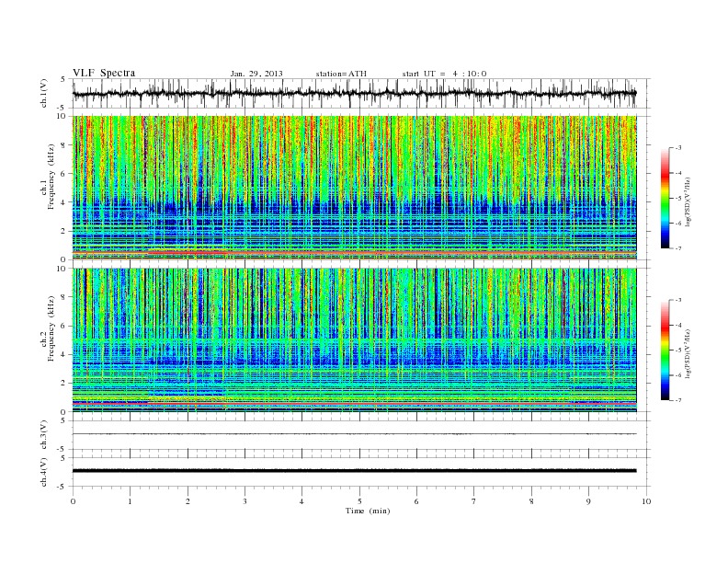Click the "ch.3(V)" axis label

(x=43, y=435)
